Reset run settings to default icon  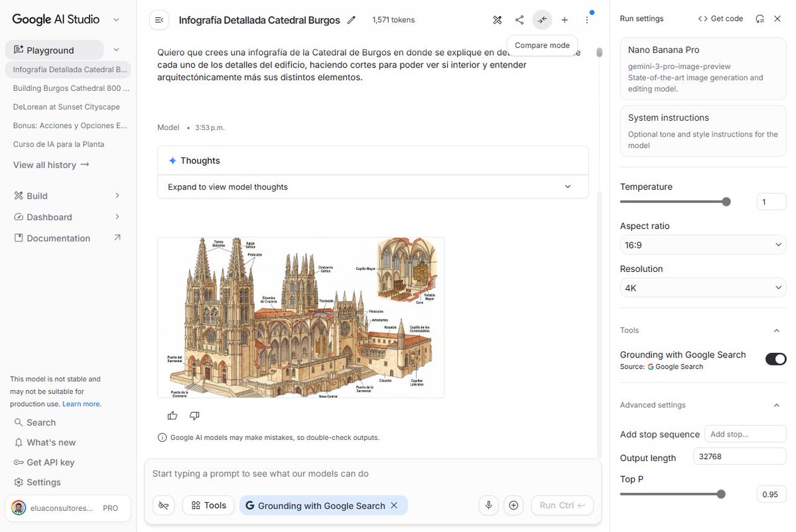tap(760, 19)
